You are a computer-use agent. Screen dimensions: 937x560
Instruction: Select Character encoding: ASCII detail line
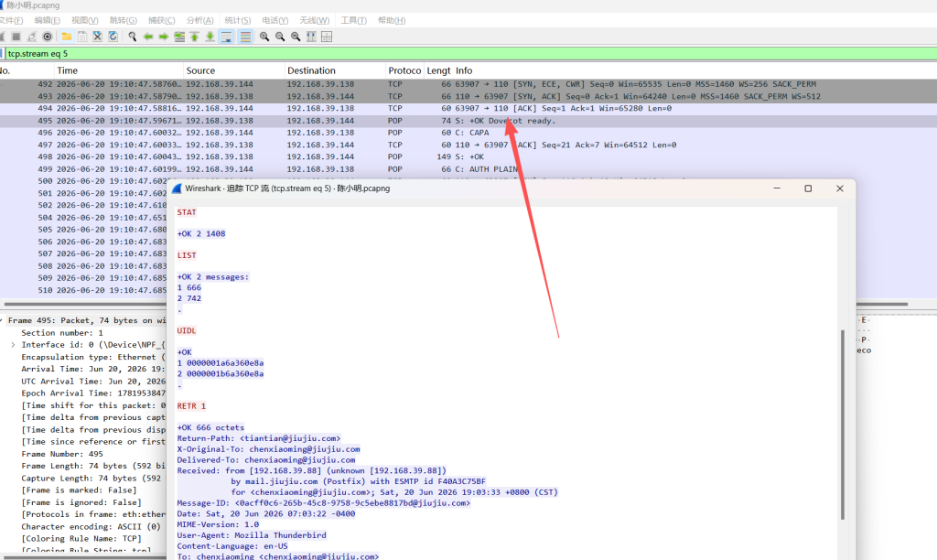coord(91,526)
